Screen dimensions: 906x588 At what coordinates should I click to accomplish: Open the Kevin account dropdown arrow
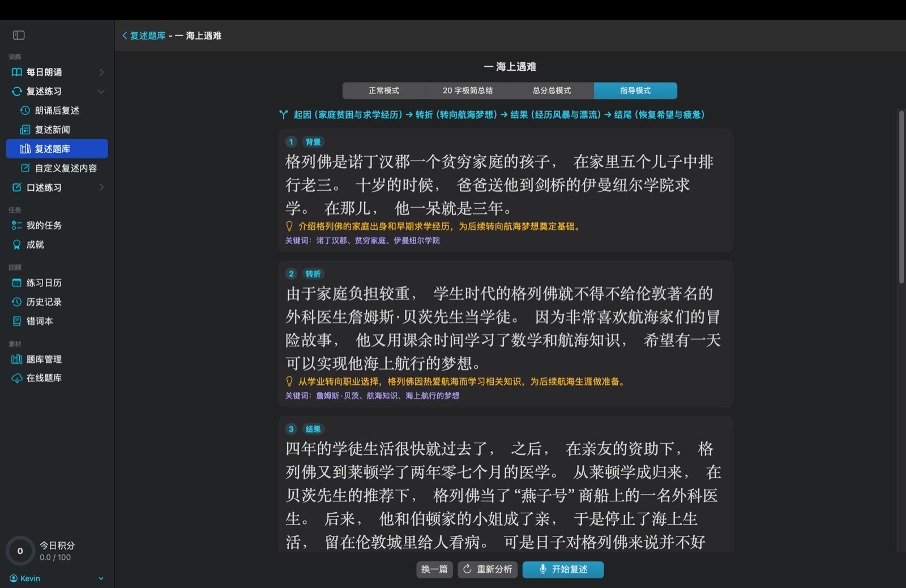101,578
